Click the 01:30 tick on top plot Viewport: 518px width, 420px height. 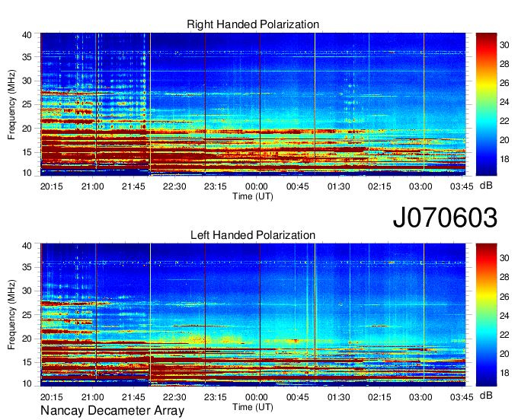pyautogui.click(x=339, y=186)
